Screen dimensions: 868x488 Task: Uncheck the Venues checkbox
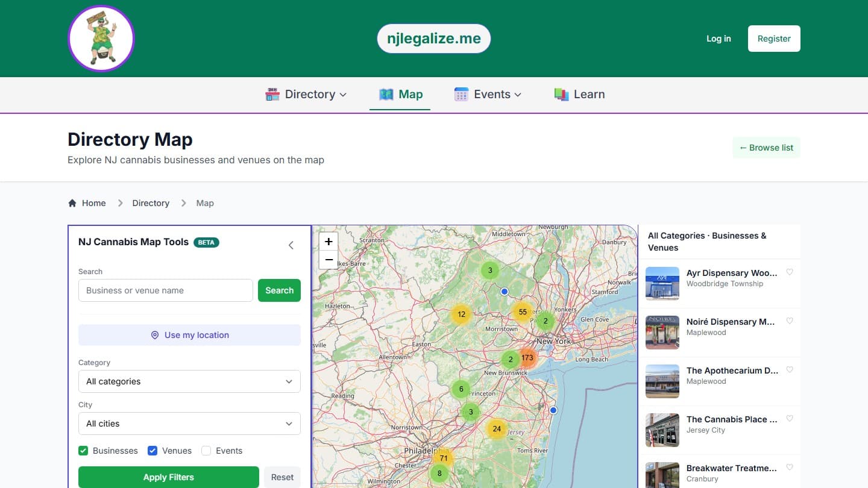point(153,451)
